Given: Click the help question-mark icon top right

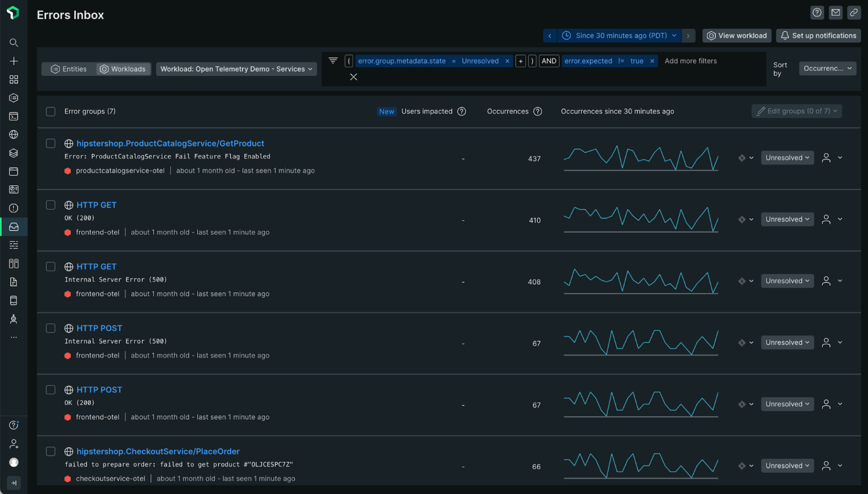Looking at the screenshot, I should [x=817, y=13].
